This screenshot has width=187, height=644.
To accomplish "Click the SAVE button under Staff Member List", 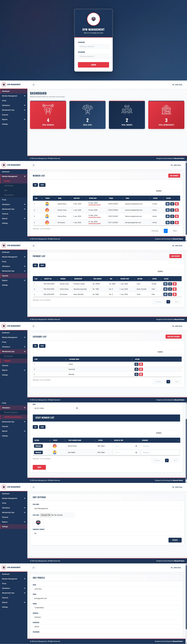I will [39, 467].
